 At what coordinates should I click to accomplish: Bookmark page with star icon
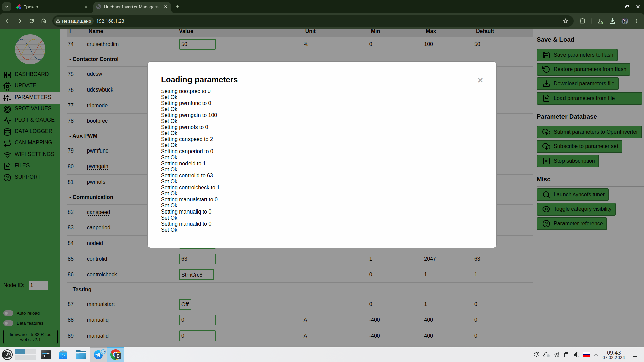tap(566, 21)
